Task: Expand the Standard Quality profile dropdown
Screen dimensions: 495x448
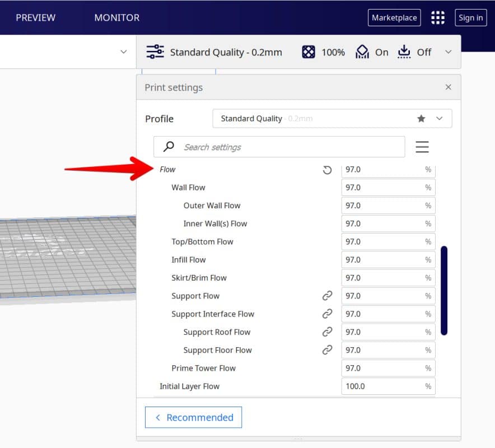Action: coord(440,119)
